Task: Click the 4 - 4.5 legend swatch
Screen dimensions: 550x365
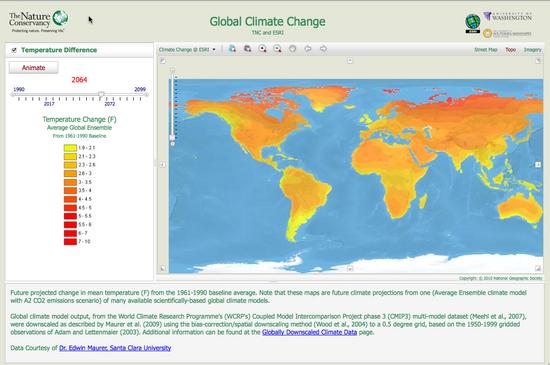Action: (x=70, y=199)
